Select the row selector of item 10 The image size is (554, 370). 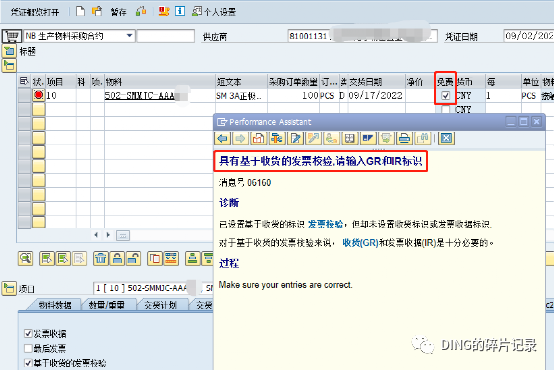[x=24, y=95]
